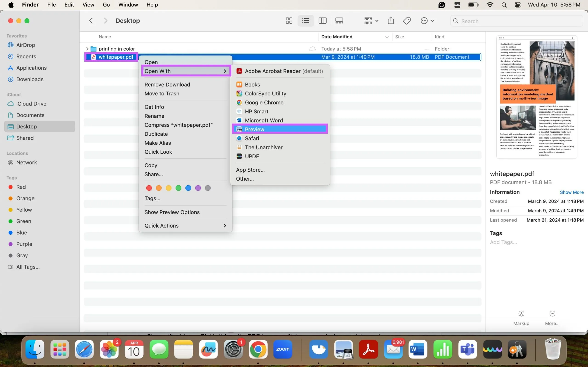Image resolution: width=588 pixels, height=367 pixels.
Task: Enable iCloud Drive in sidebar
Action: tap(31, 104)
